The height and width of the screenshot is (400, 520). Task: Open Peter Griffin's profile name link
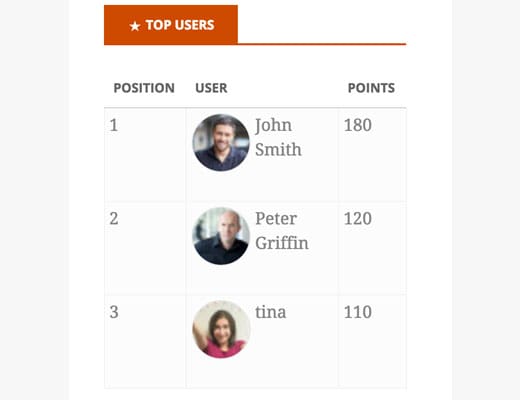tap(282, 231)
